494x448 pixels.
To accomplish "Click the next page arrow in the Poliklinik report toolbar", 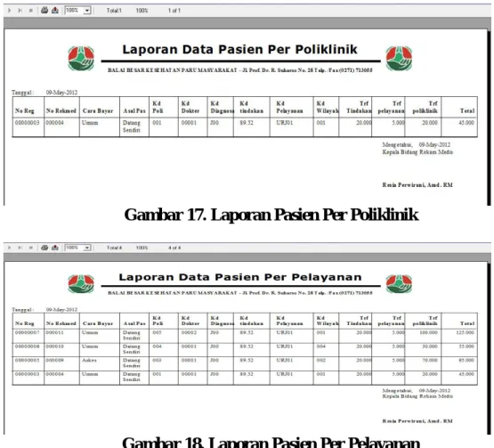I will click(10, 11).
